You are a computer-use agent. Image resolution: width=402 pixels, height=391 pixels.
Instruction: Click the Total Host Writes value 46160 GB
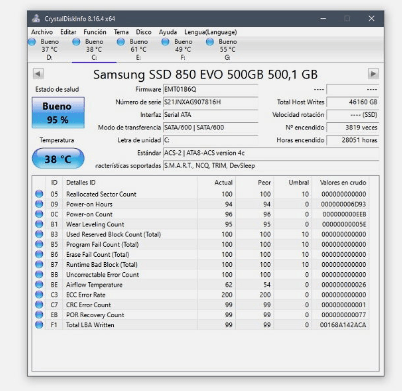click(352, 102)
